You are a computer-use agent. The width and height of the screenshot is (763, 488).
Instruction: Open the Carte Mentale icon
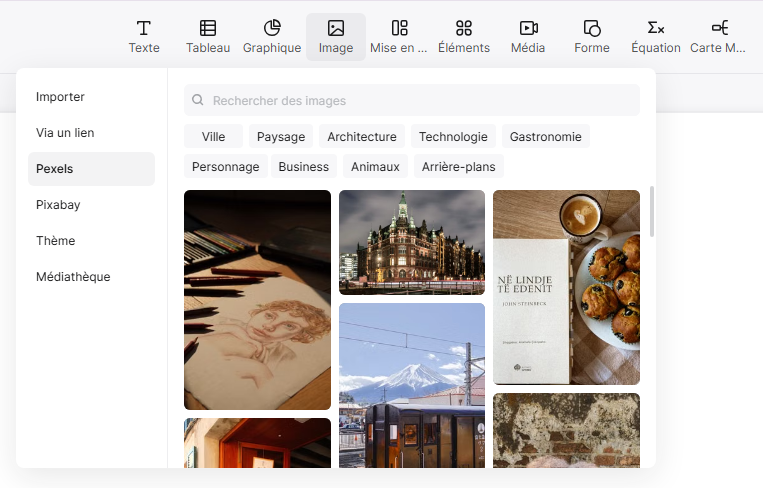click(x=720, y=28)
